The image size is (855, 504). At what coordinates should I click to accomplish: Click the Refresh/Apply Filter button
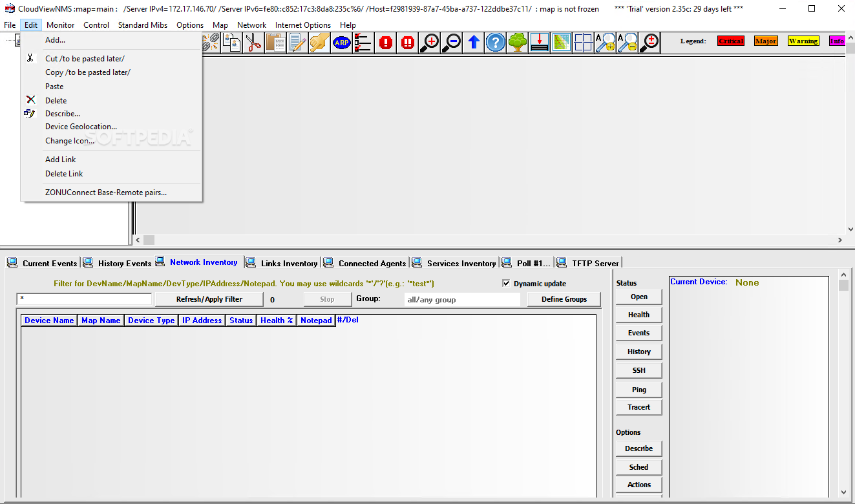(209, 299)
